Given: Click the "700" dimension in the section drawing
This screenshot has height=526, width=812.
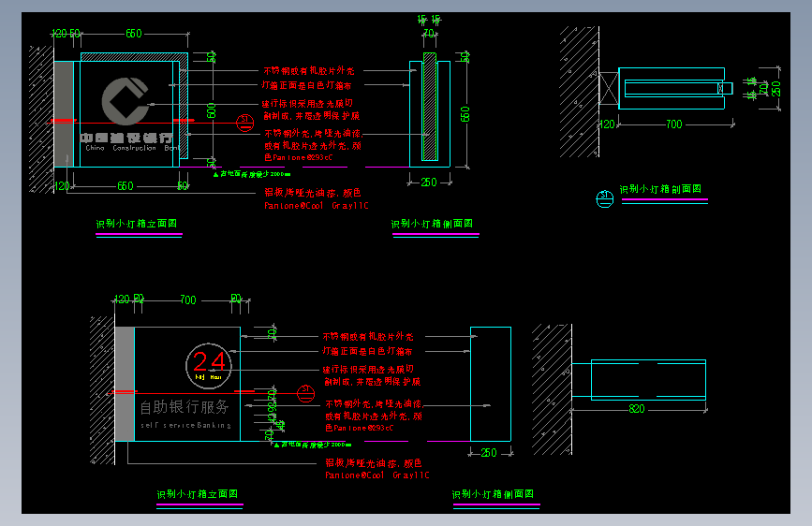Looking at the screenshot, I should coord(673,124).
